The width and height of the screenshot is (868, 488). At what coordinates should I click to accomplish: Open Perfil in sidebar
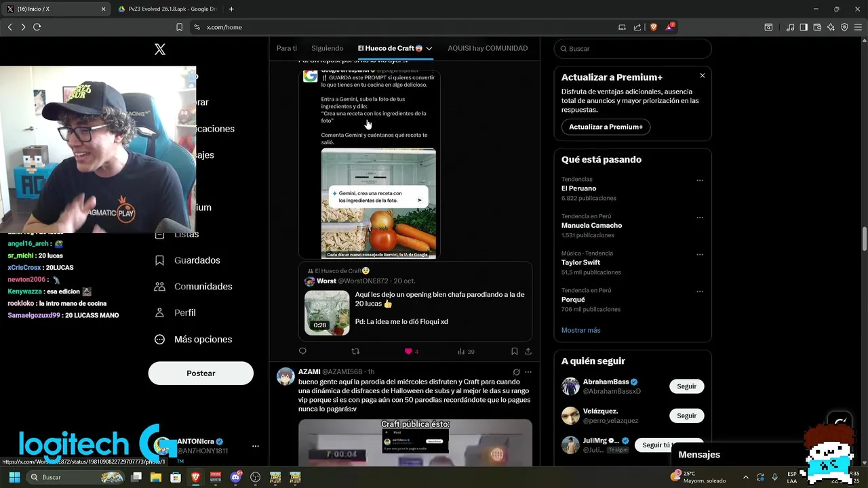click(x=175, y=313)
